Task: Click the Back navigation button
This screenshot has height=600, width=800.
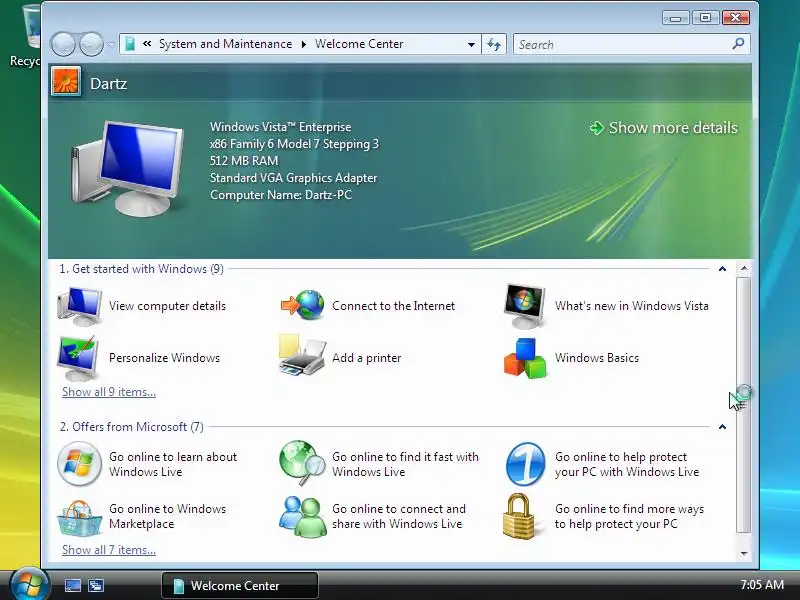Action: point(63,44)
